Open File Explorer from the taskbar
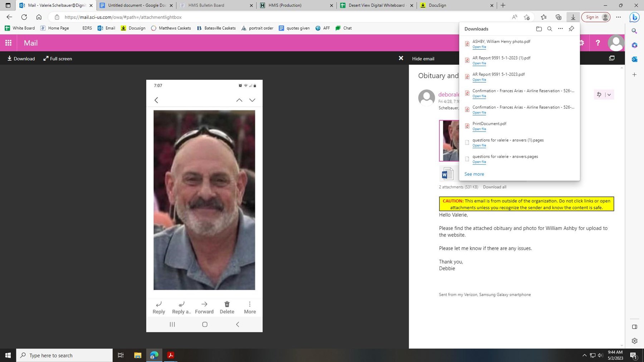 137,355
